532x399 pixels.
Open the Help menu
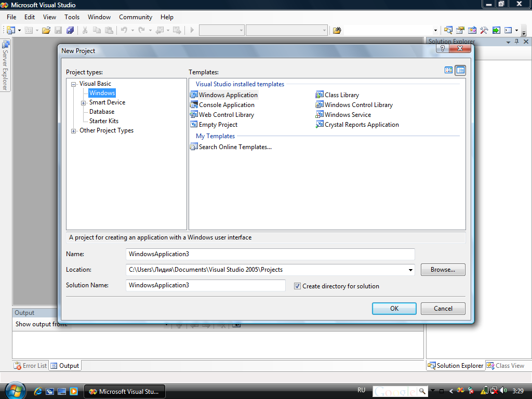pyautogui.click(x=167, y=17)
